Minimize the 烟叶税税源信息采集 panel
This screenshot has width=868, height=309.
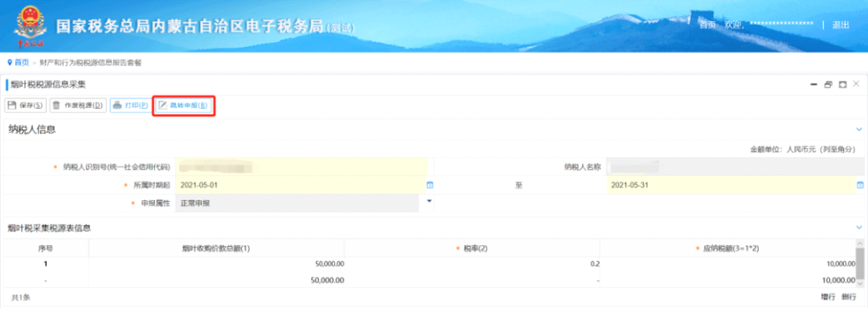[813, 84]
